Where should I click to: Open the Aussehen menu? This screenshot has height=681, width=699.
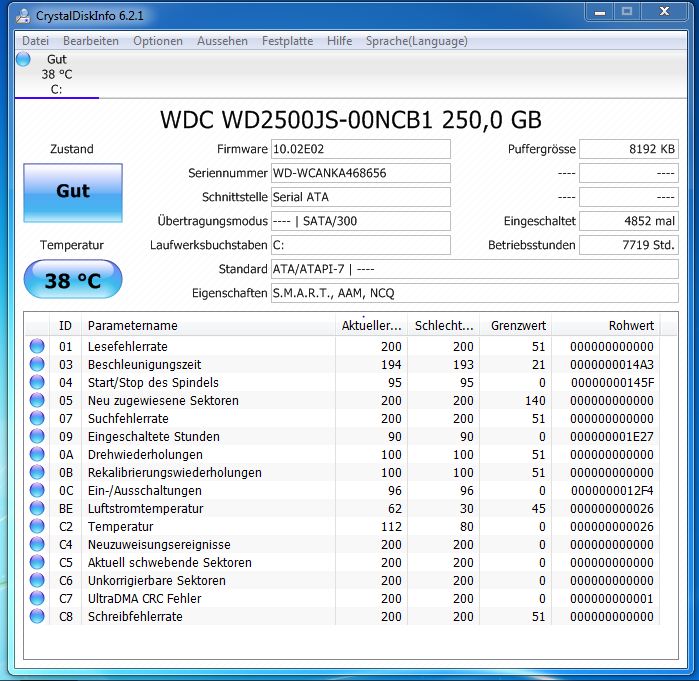coord(222,41)
